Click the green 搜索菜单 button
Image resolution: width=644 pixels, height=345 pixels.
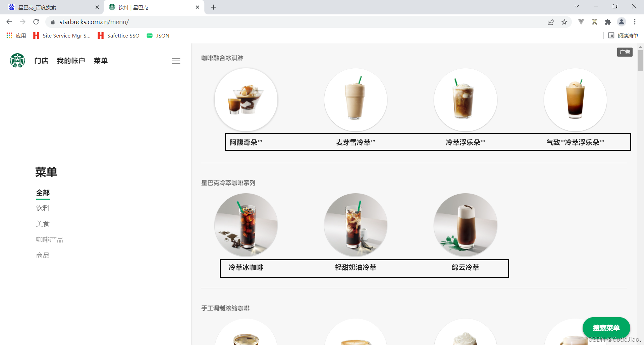[606, 328]
